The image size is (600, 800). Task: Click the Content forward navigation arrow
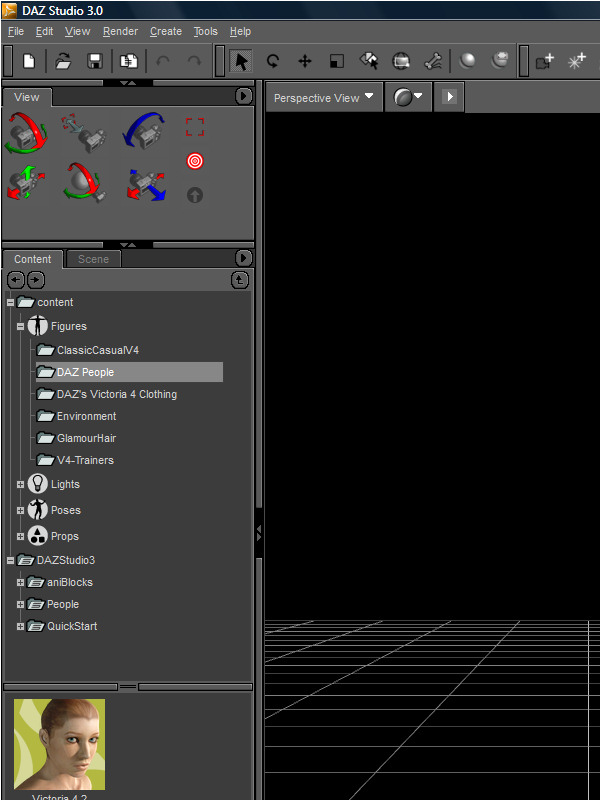point(36,280)
